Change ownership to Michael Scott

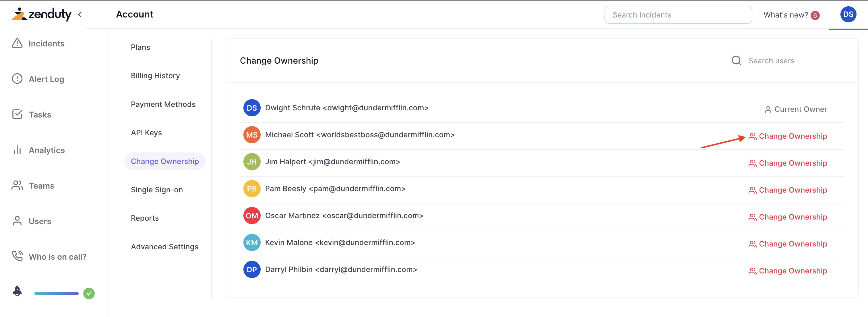point(788,136)
